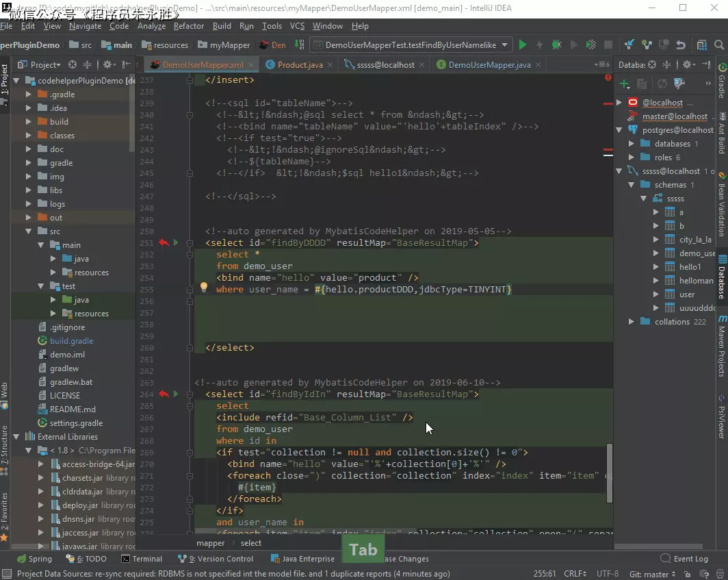Click the Debug bug icon
This screenshot has height=580, width=728.
[x=557, y=45]
